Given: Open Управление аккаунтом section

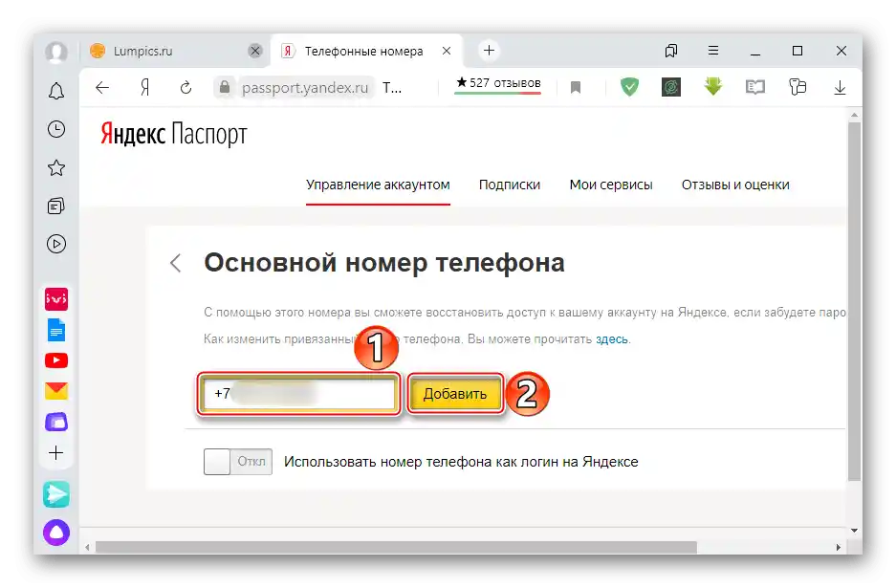Looking at the screenshot, I should coord(378,185).
